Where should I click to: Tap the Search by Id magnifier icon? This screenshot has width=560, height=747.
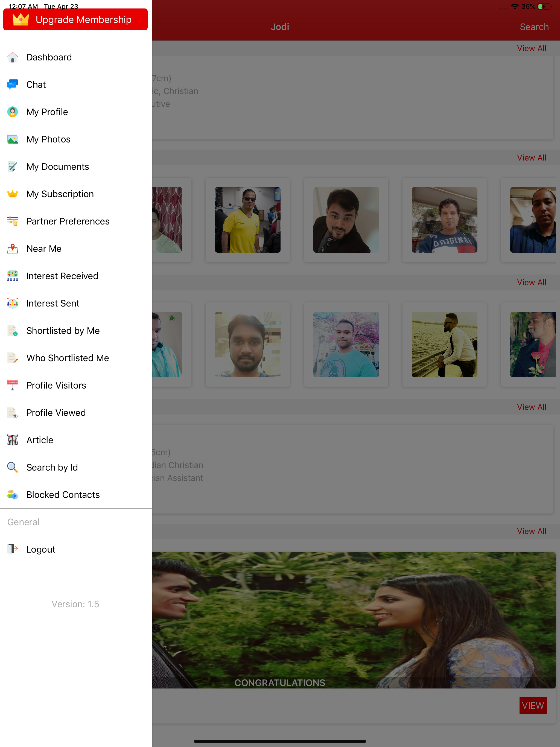point(13,467)
